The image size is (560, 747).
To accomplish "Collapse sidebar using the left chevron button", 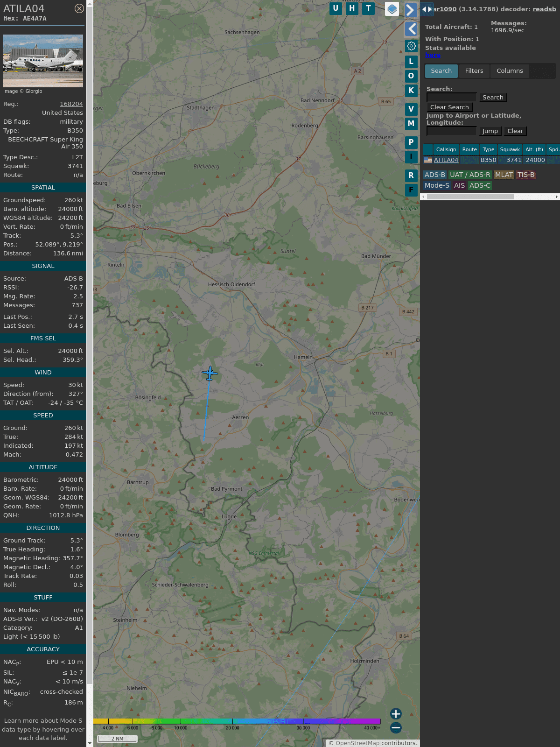I will point(411,29).
